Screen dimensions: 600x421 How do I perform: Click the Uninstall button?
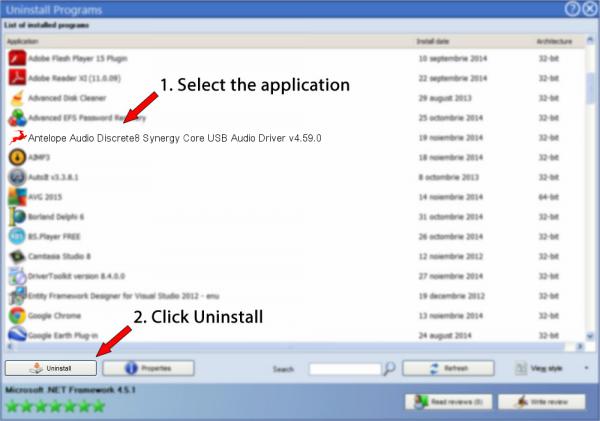(51, 368)
